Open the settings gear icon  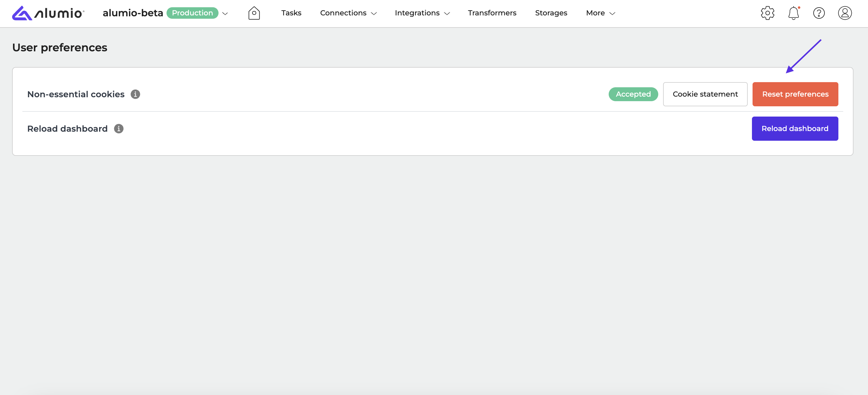point(767,13)
